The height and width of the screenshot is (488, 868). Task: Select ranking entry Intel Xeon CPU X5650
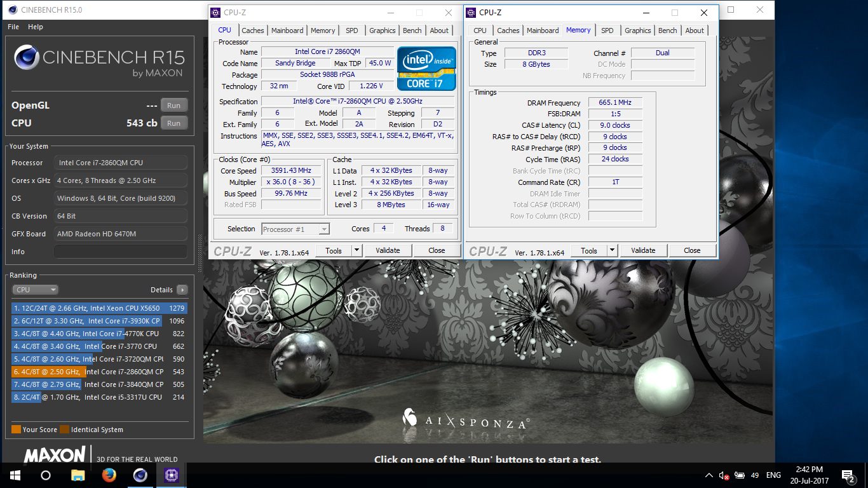[x=100, y=308]
